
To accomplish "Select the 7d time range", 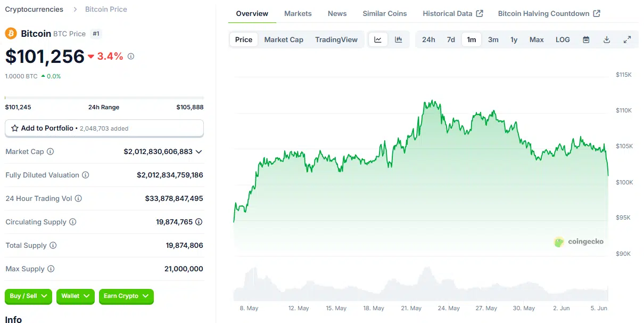I will [x=451, y=39].
